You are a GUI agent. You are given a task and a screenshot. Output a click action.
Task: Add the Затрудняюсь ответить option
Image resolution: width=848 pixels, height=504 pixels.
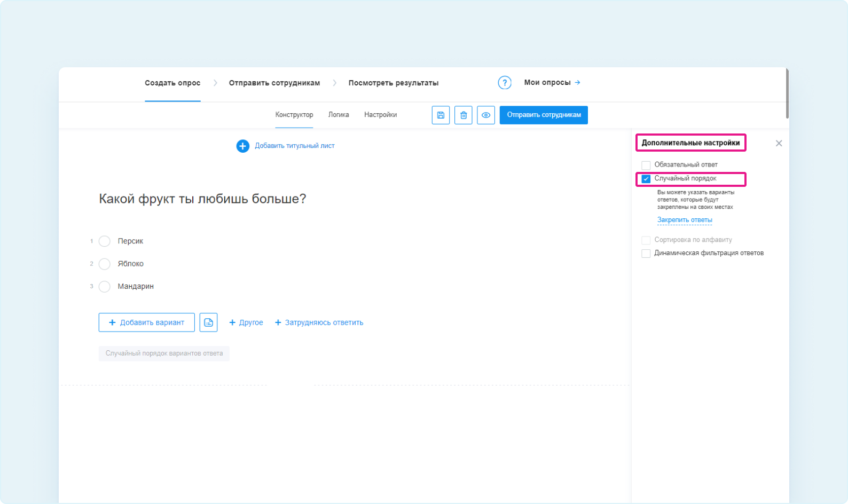(319, 322)
